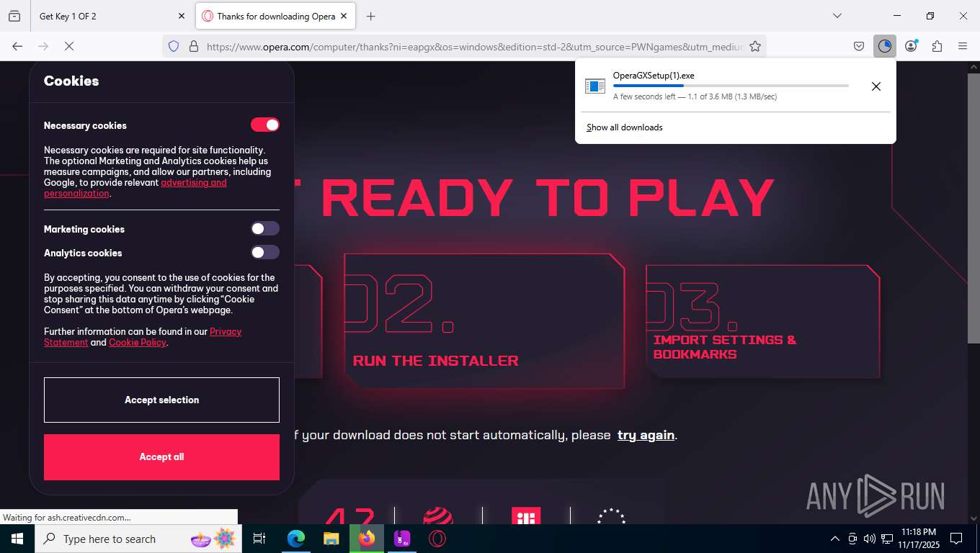Screen dimensions: 980x553
Task: Launch Microsoft Edge from taskbar
Action: (295, 539)
